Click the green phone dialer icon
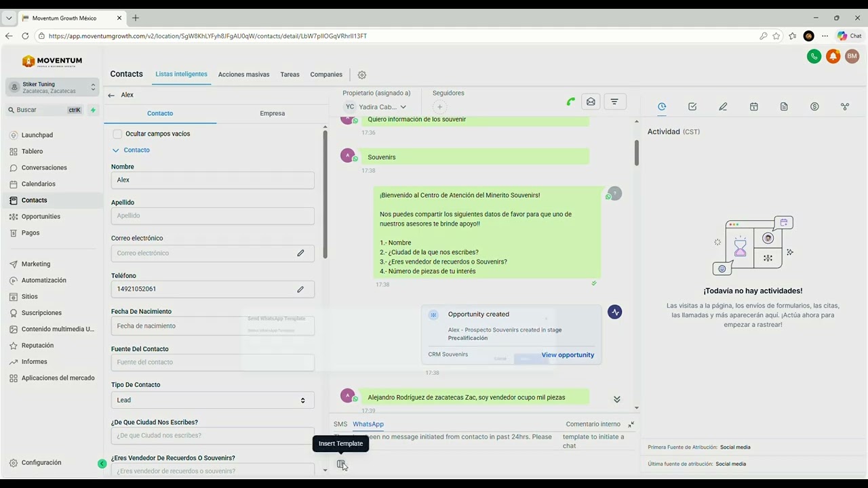Screen dimensions: 868x488 [814, 57]
